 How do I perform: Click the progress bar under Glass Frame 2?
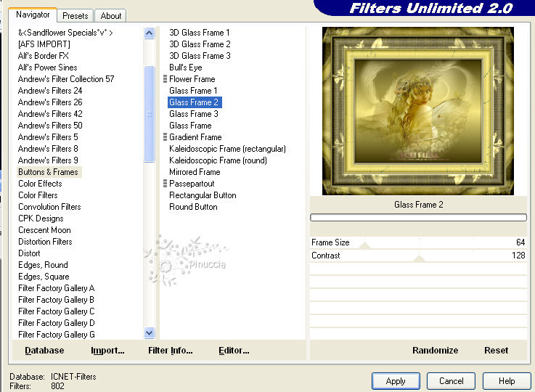pyautogui.click(x=418, y=217)
